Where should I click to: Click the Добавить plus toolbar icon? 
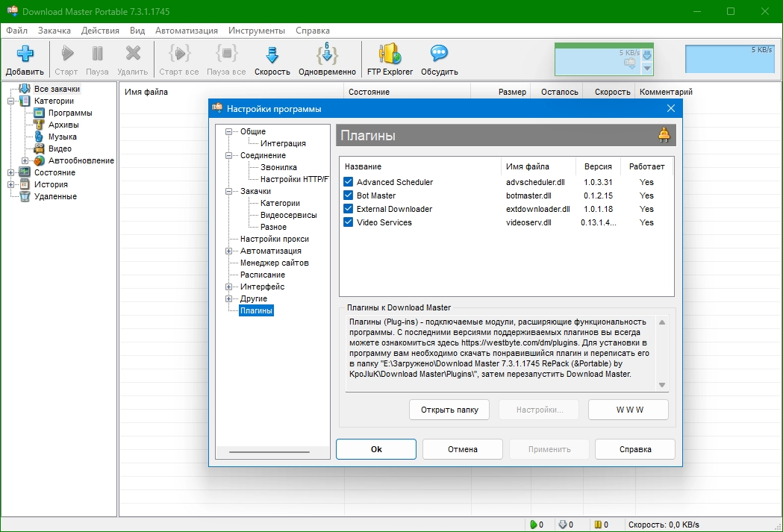pos(25,54)
